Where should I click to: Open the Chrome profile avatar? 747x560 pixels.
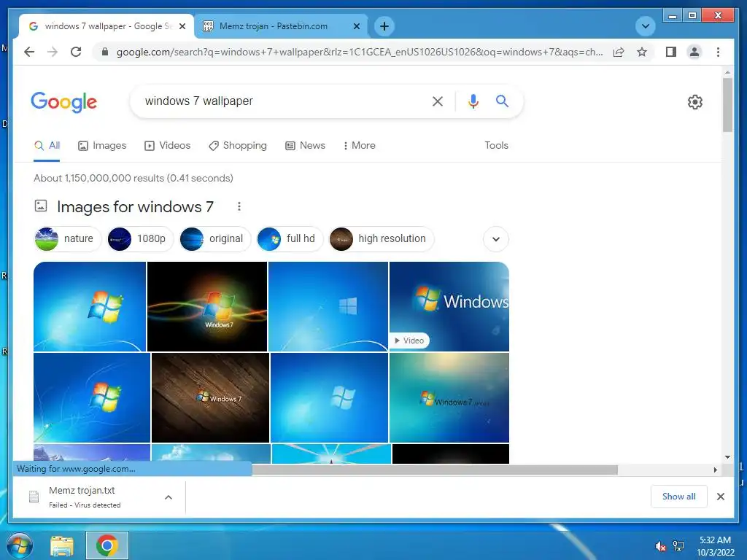click(694, 52)
